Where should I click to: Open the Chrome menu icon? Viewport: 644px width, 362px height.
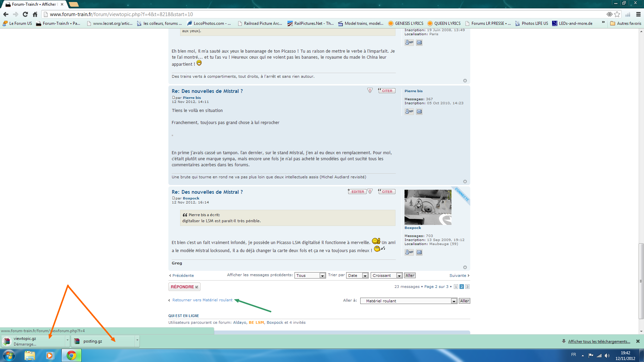pyautogui.click(x=638, y=14)
